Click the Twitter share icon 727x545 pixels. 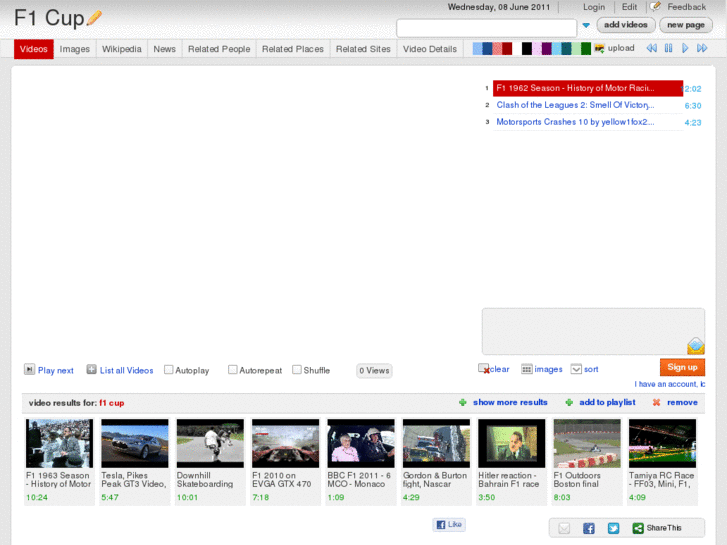(x=613, y=528)
